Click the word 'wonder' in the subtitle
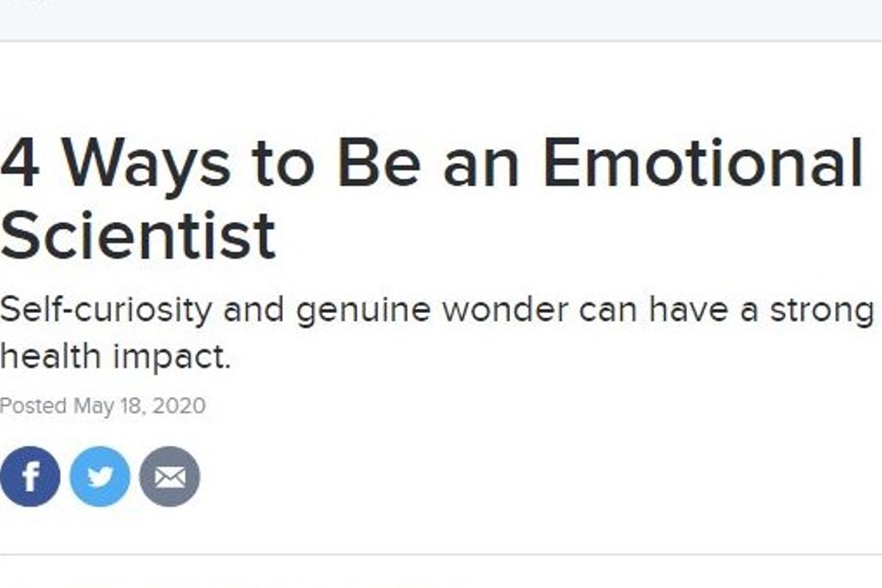Screen dimensions: 882x588 click(x=503, y=312)
